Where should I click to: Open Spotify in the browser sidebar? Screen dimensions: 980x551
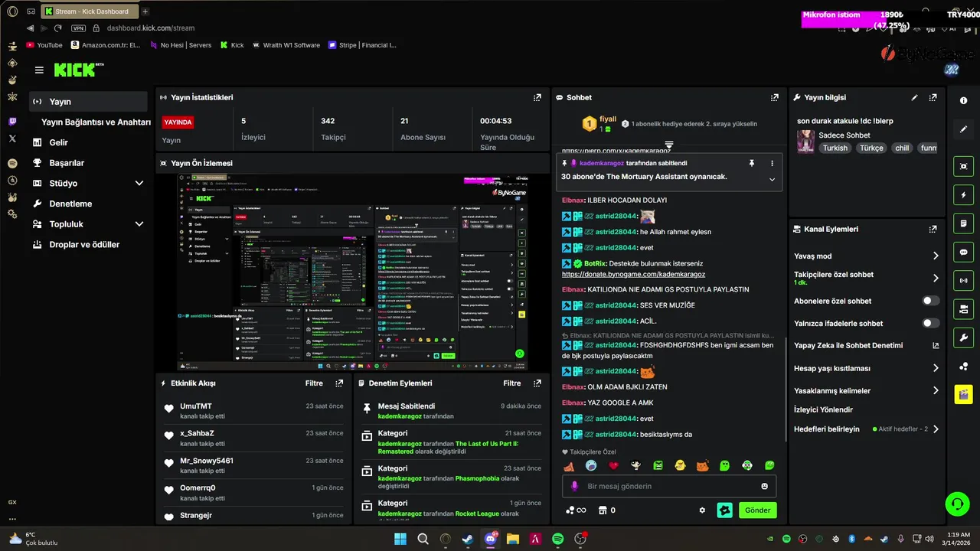tap(12, 163)
